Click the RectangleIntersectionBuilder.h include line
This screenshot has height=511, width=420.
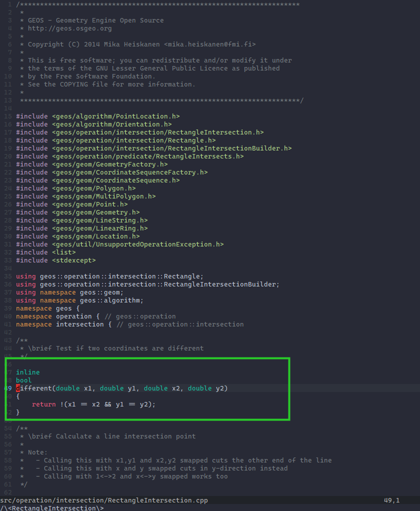pos(154,148)
